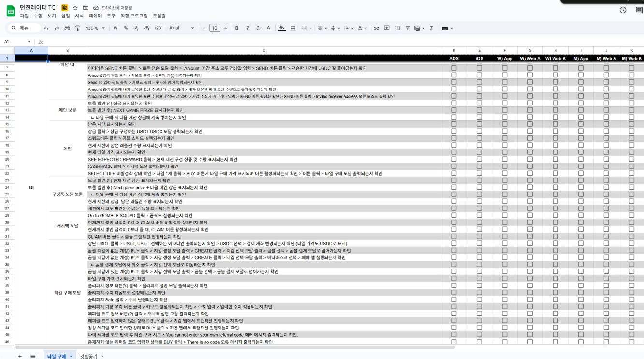Check W) App box for '스쿼드버튼 클릭' row
Image resolution: width=644 pixels, height=359 pixels.
[x=505, y=138]
